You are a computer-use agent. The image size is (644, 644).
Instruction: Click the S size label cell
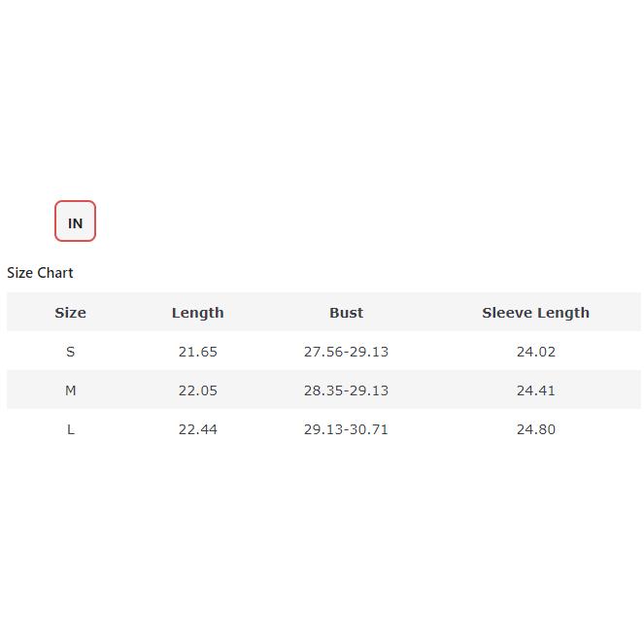(x=70, y=352)
